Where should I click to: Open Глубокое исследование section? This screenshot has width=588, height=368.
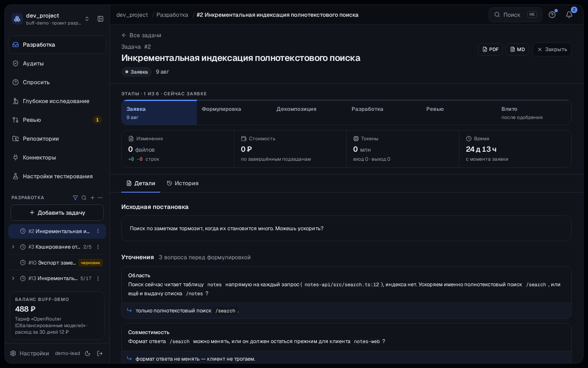[57, 101]
